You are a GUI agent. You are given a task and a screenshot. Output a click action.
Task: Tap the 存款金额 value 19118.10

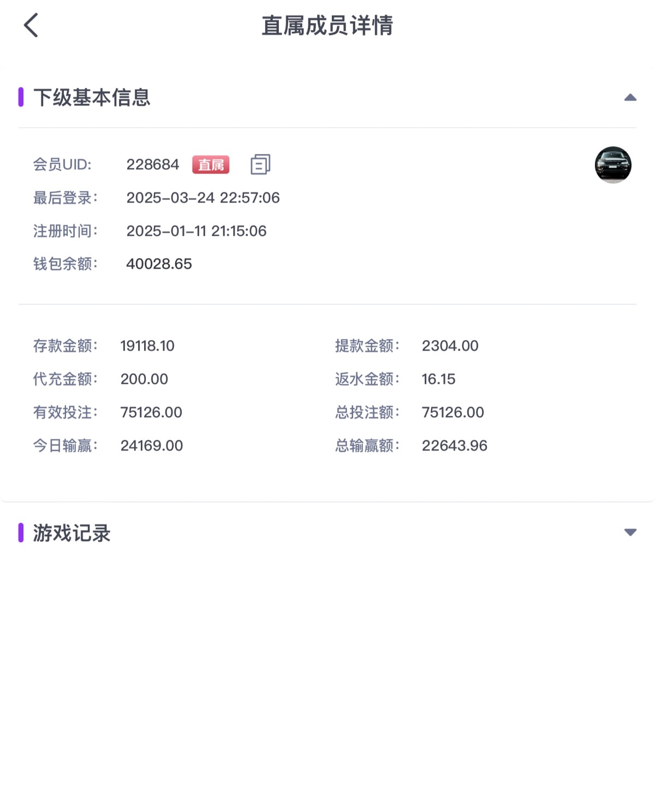click(147, 346)
